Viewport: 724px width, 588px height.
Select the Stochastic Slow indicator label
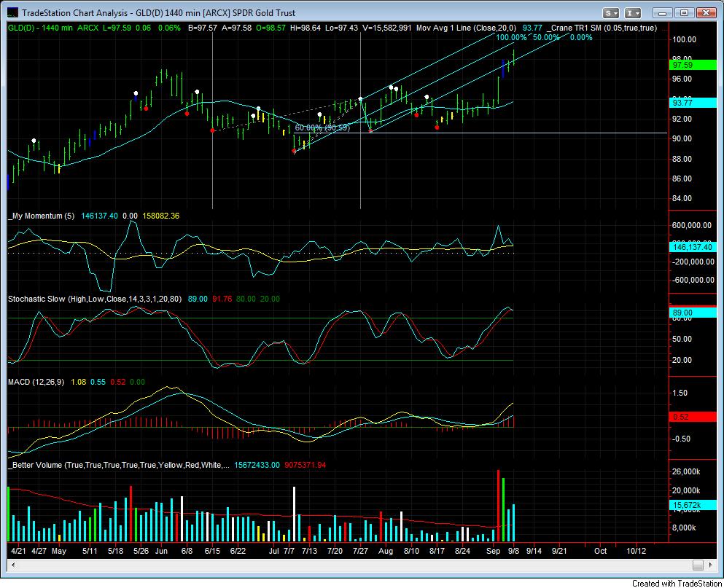pyautogui.click(x=95, y=299)
